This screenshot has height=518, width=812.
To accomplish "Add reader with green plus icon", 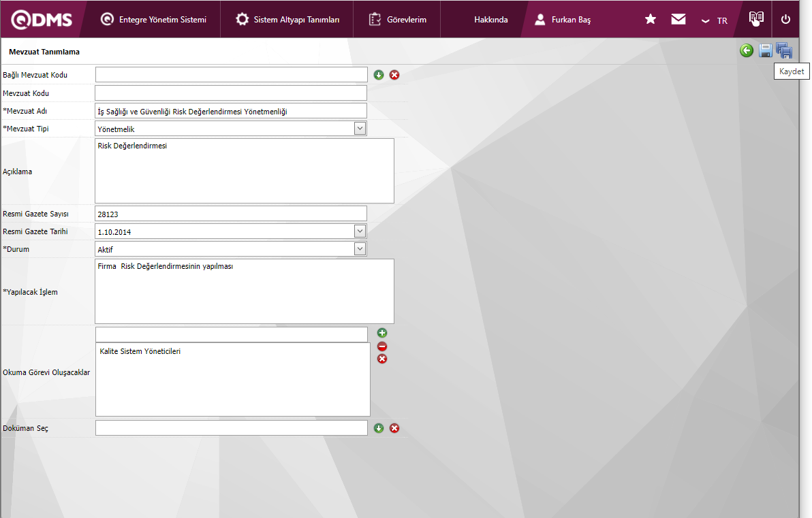I will click(x=382, y=333).
